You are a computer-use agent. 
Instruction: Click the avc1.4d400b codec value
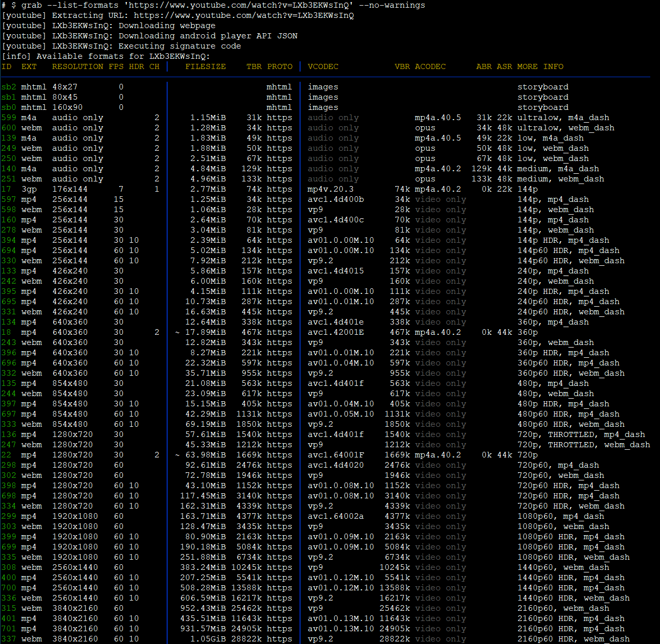tap(336, 199)
